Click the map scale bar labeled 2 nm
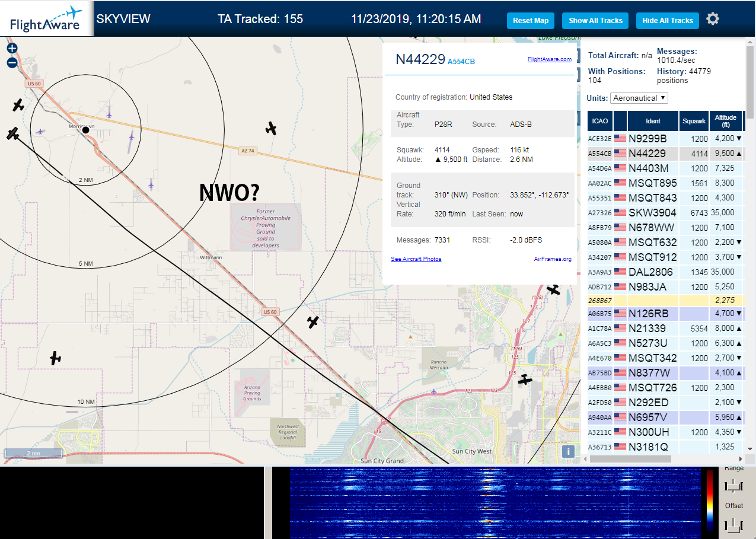Viewport: 756px width, 539px height. click(33, 453)
